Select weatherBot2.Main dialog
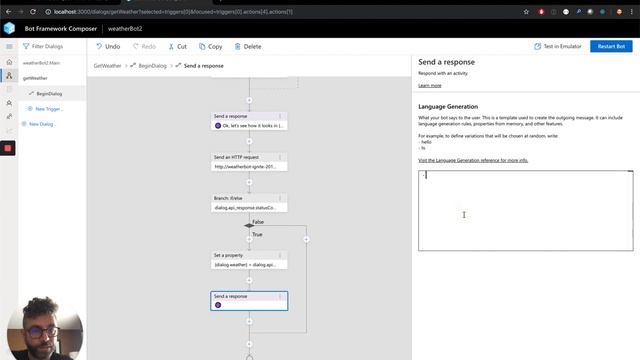Viewport: 640px width, 360px height. [x=41, y=63]
